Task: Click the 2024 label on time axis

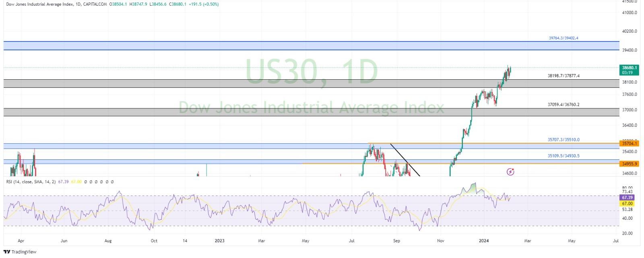Action: point(484,241)
